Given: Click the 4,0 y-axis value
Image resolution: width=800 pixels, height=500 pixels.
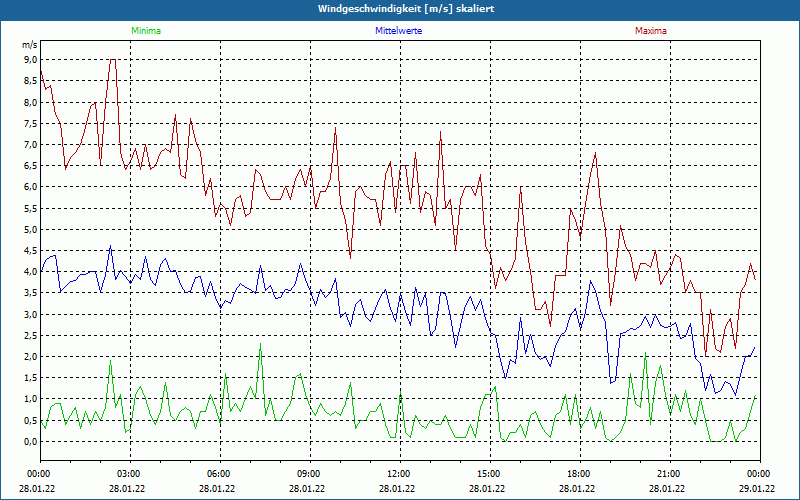Looking at the screenshot, I should pos(31,272).
